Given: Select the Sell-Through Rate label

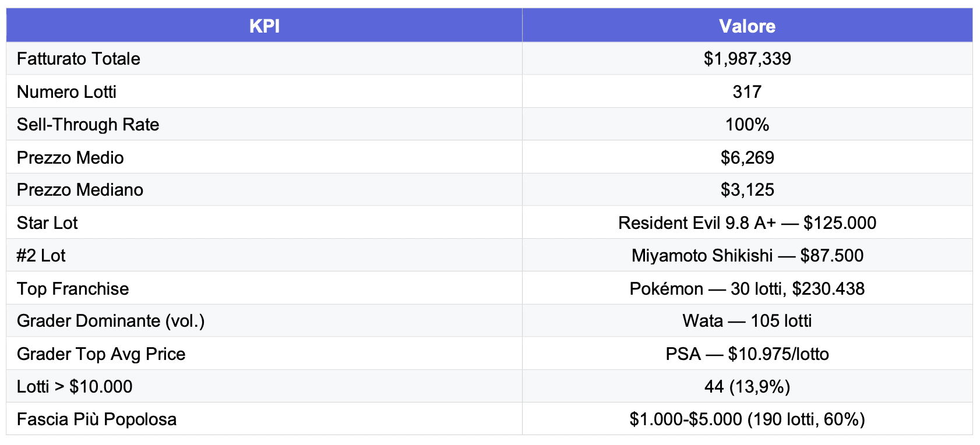Looking at the screenshot, I should pyautogui.click(x=88, y=125).
